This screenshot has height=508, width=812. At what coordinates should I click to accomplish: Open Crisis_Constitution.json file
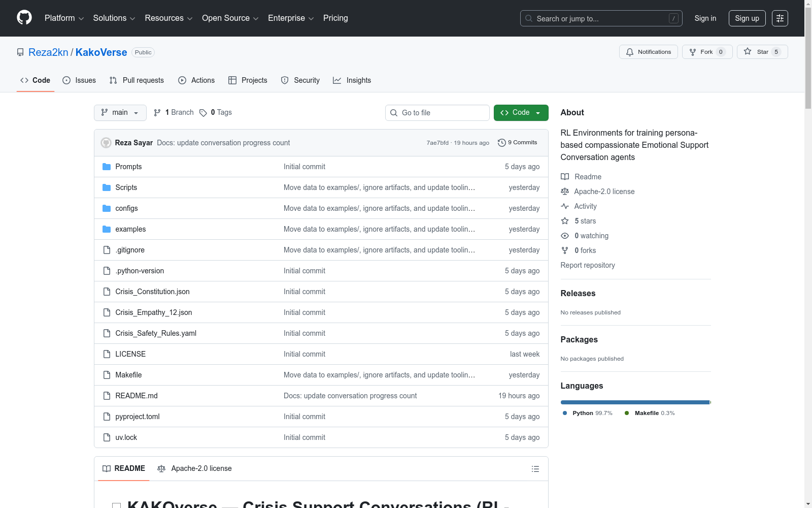(x=152, y=292)
